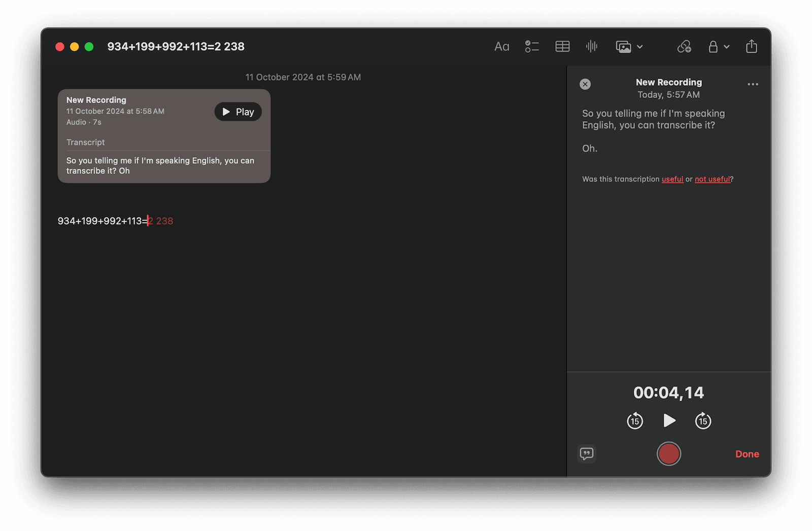
Task: Click the transcript sentence in the side panel
Action: pyautogui.click(x=654, y=119)
